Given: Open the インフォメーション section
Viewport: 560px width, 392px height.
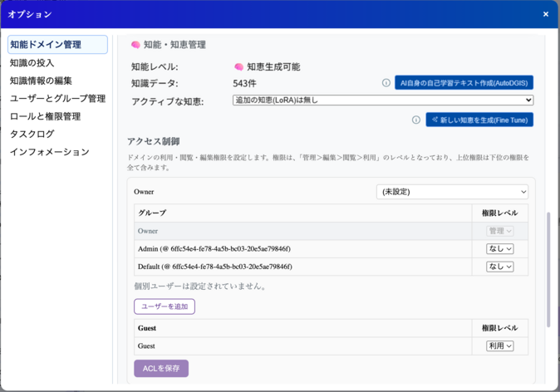Looking at the screenshot, I should point(49,152).
